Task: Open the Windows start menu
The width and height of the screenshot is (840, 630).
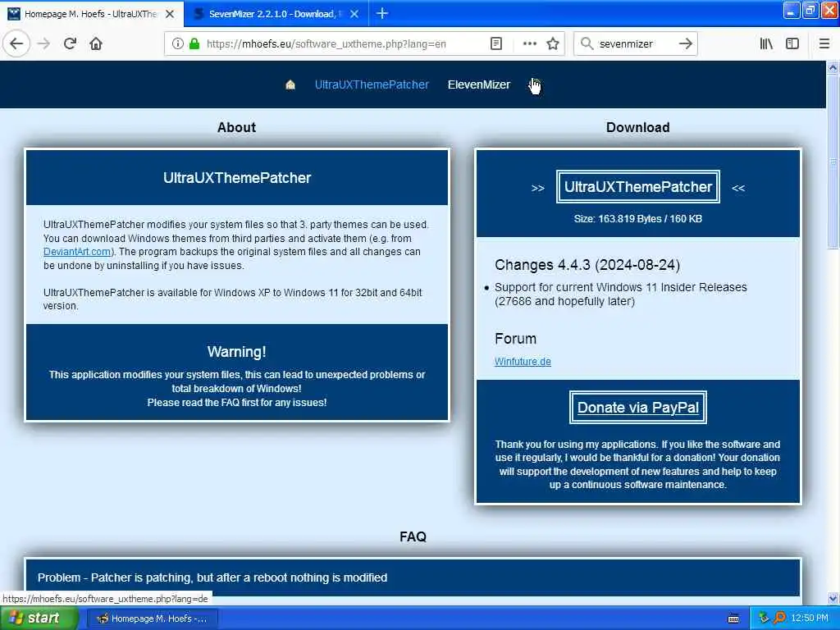Action: (39, 619)
